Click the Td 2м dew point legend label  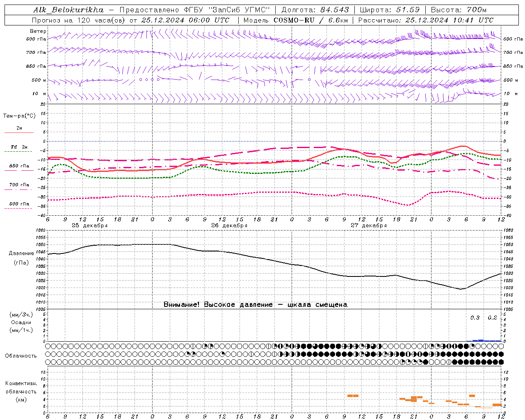tap(19, 147)
